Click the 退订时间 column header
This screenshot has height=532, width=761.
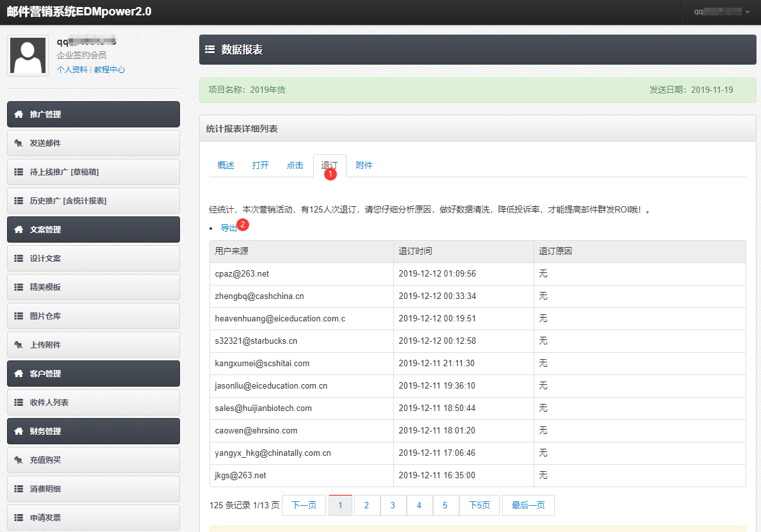464,251
